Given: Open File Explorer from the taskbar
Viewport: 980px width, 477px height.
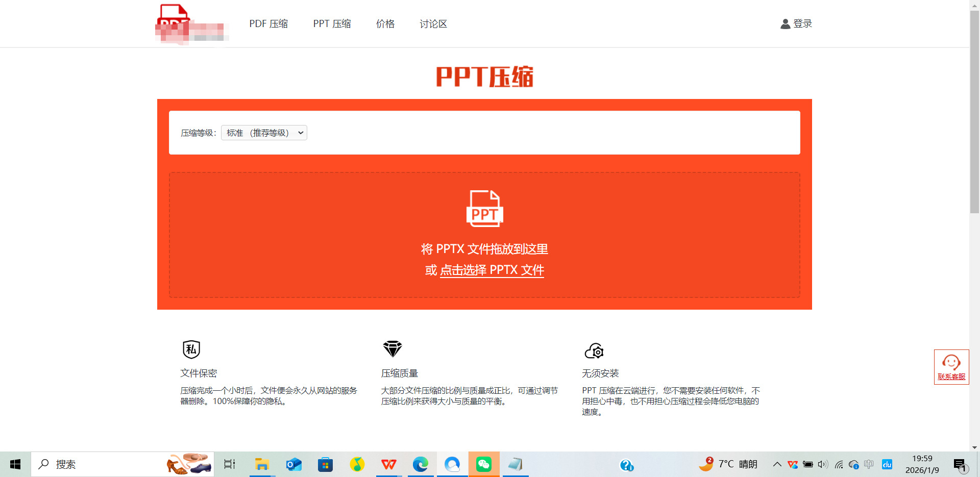Looking at the screenshot, I should coord(262,464).
